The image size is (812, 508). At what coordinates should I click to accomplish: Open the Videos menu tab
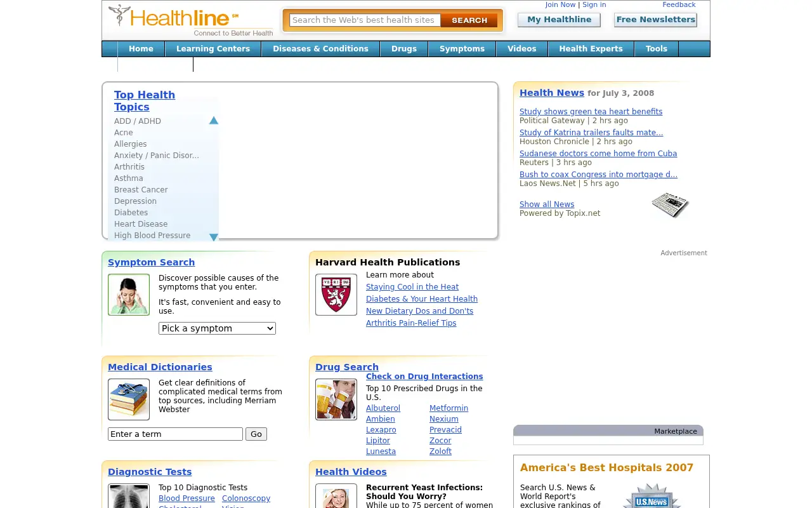[521, 49]
